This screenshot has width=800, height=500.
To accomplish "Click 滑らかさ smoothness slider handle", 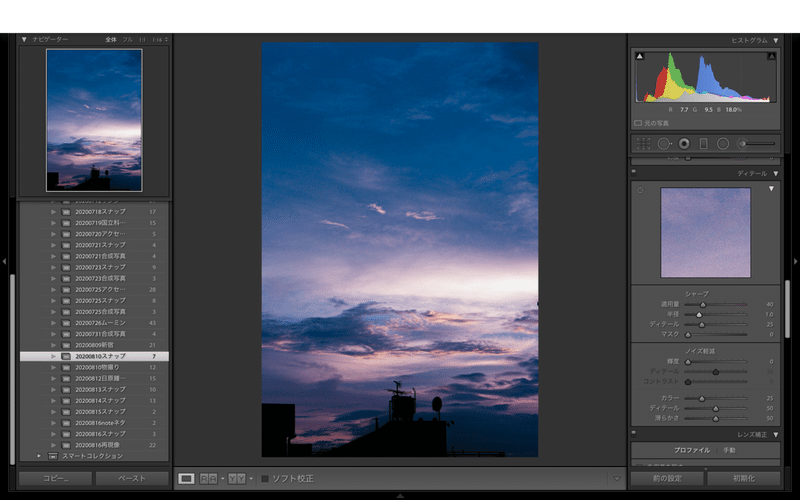I will pyautogui.click(x=715, y=418).
